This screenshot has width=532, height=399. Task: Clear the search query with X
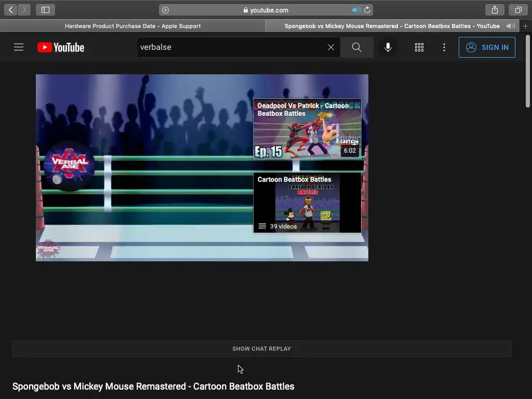[331, 47]
